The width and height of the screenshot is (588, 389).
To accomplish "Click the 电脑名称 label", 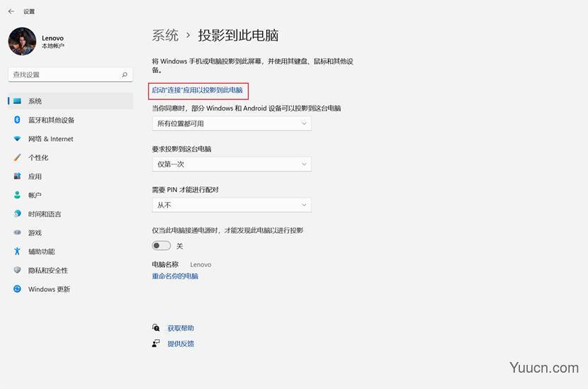I will coord(165,264).
